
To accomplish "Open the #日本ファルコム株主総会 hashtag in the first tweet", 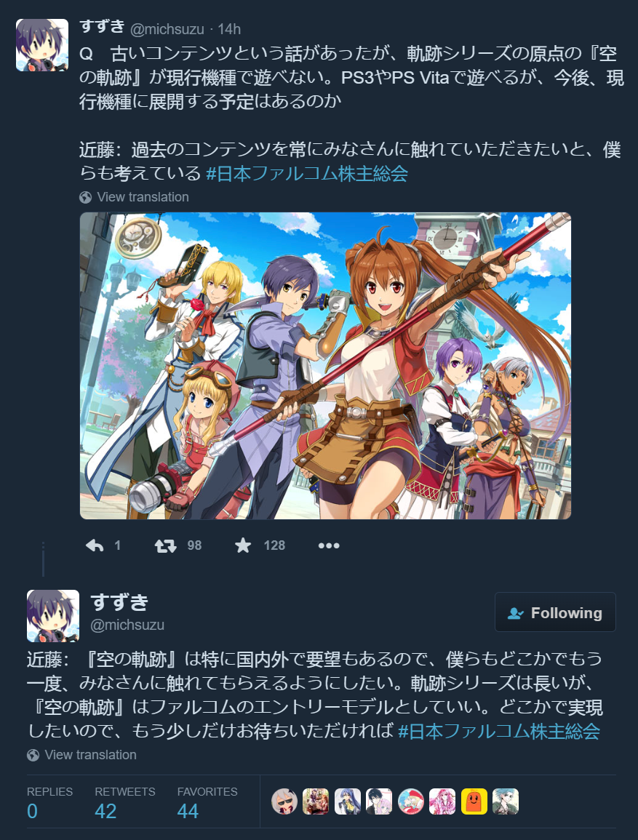I will point(307,174).
